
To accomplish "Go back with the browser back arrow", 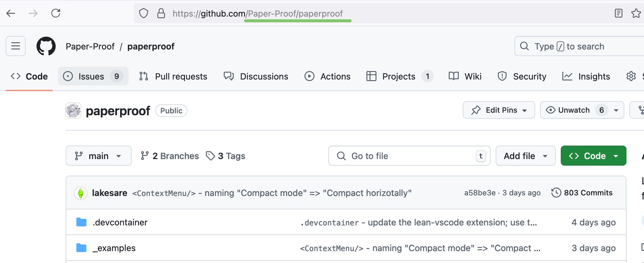I will tap(11, 13).
